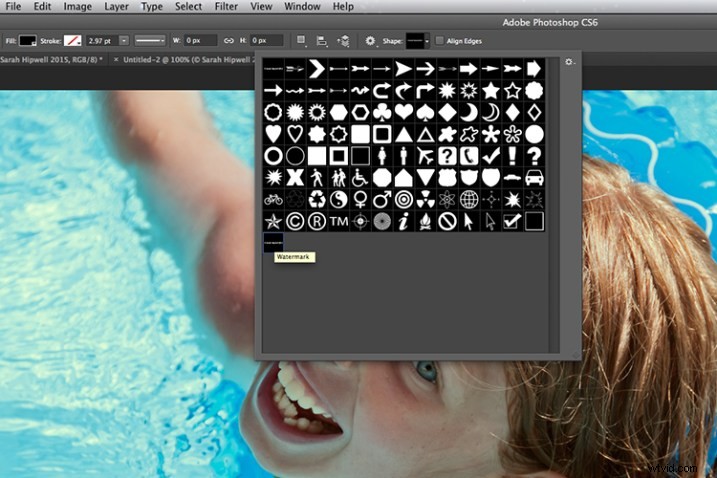This screenshot has width=717, height=478.
Task: Select the female symbol shape
Action: click(x=360, y=200)
